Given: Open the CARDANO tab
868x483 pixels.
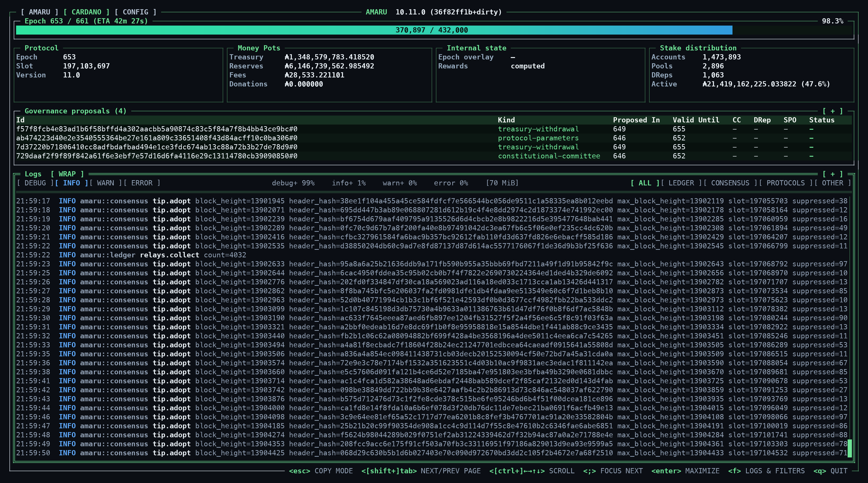Looking at the screenshot, I should 86,12.
